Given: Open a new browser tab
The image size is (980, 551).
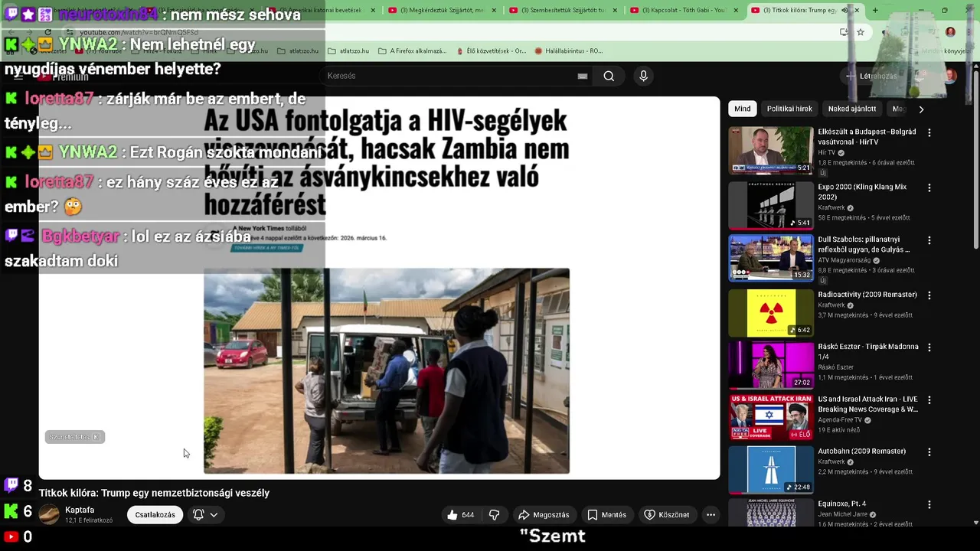Looking at the screenshot, I should coord(875,10).
